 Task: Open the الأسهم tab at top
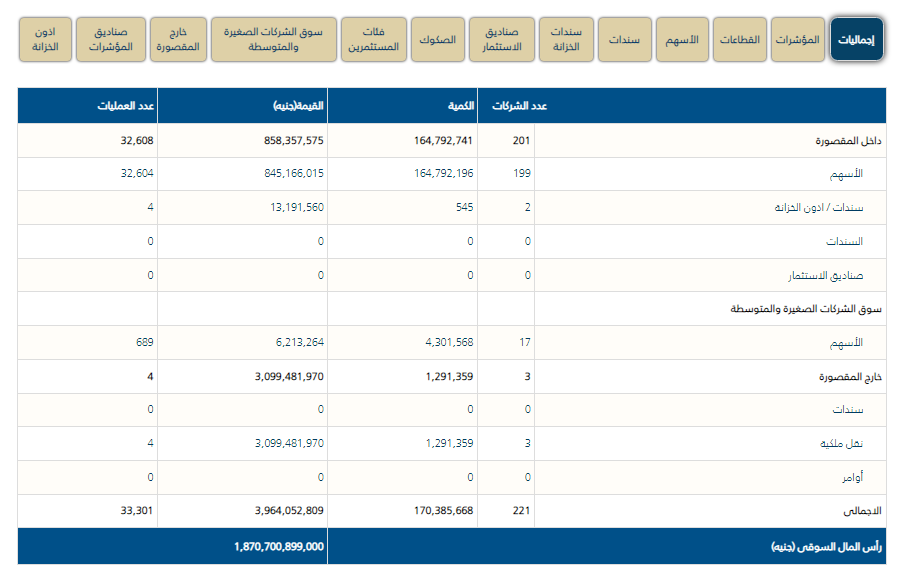coord(682,39)
